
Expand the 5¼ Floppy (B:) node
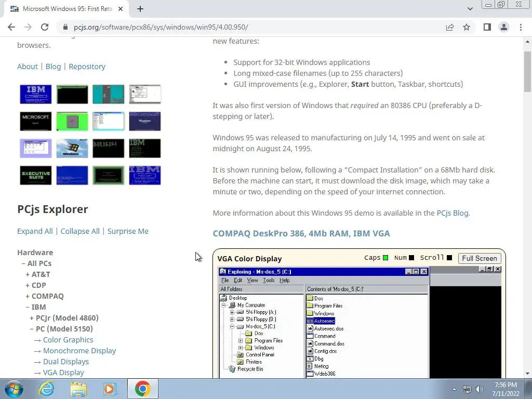coord(232,320)
